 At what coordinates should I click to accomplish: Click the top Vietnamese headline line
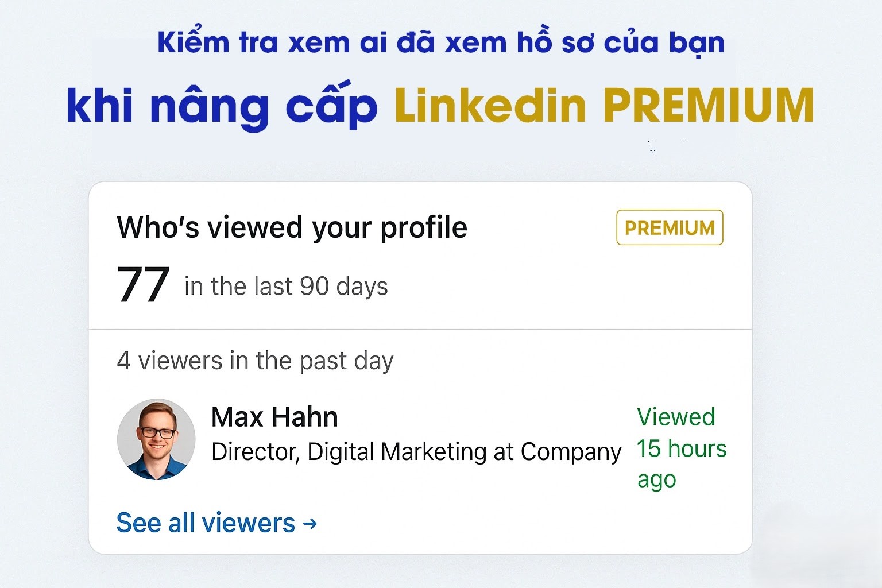[440, 43]
